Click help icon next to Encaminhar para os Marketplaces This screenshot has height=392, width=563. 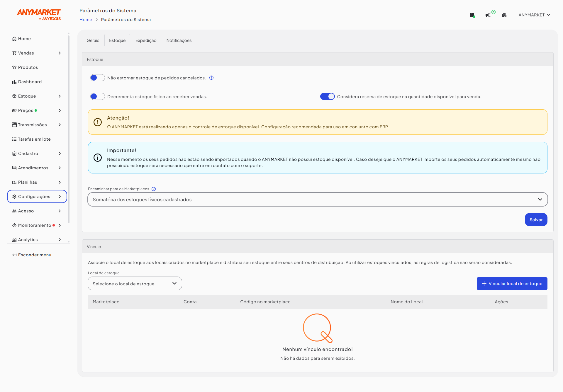[x=154, y=189]
